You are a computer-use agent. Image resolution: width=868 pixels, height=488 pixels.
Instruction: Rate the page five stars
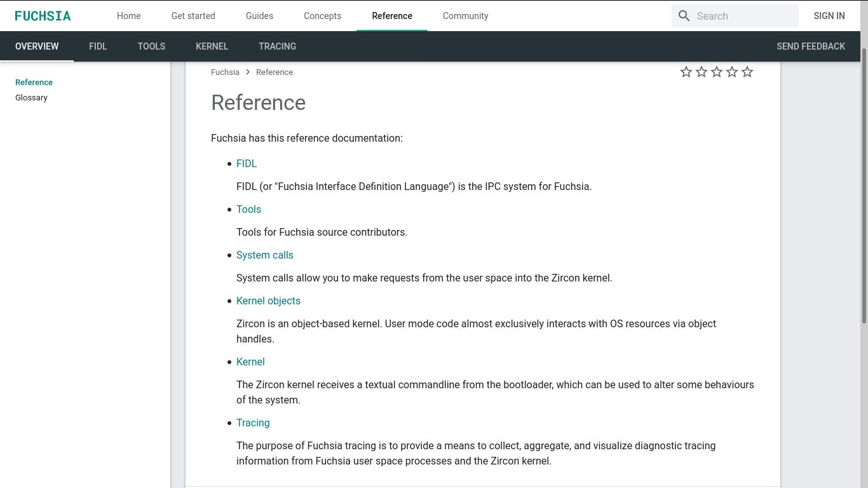click(x=747, y=72)
